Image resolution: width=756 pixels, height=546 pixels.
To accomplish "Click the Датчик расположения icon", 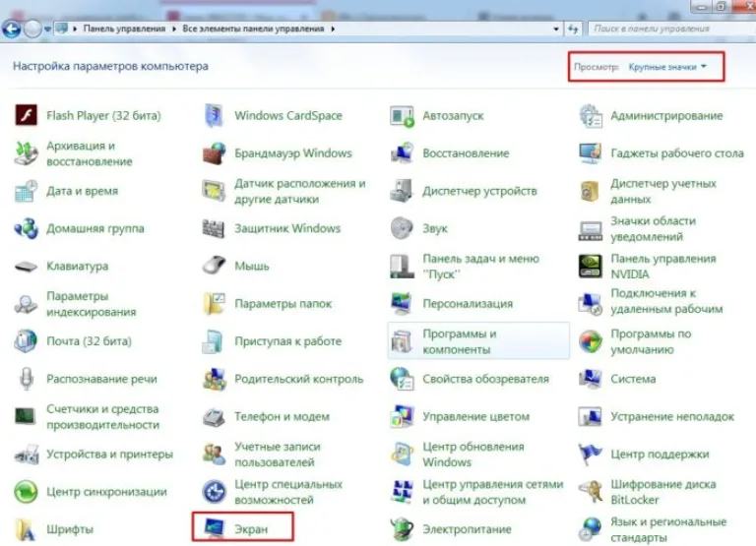I will (x=214, y=191).
